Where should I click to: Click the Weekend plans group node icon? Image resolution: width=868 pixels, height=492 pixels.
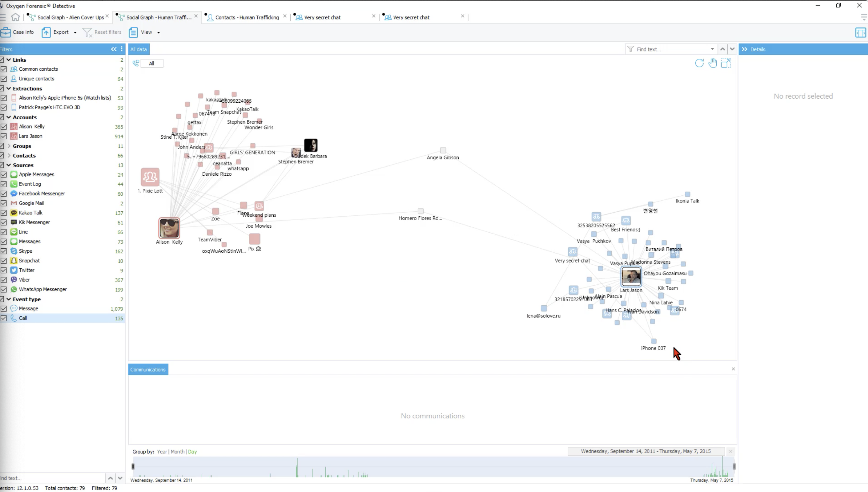259,206
